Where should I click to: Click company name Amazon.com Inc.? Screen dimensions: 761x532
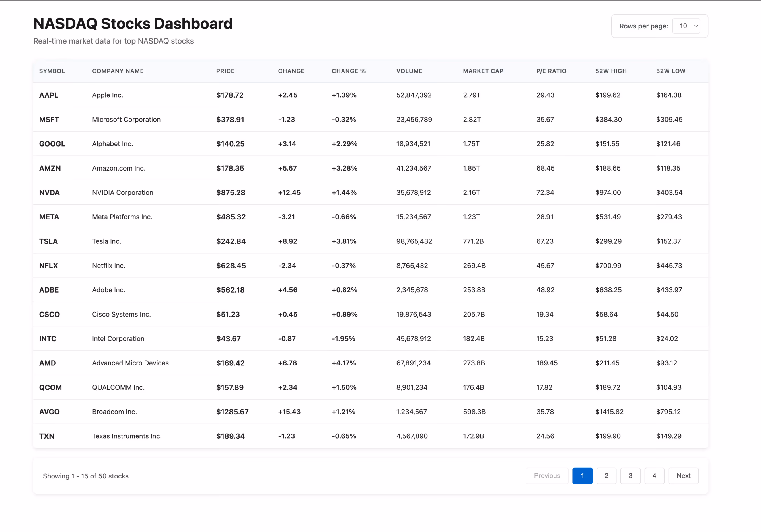click(x=119, y=168)
